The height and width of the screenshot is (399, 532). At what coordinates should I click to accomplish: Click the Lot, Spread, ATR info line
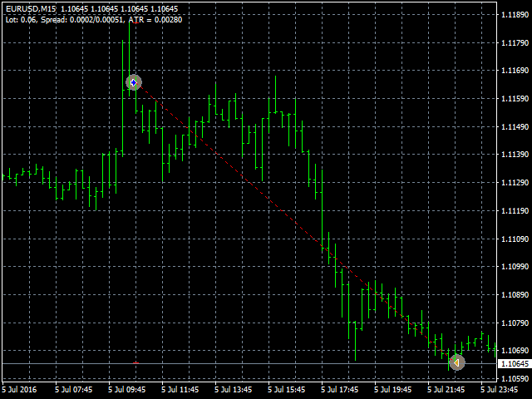[x=94, y=20]
